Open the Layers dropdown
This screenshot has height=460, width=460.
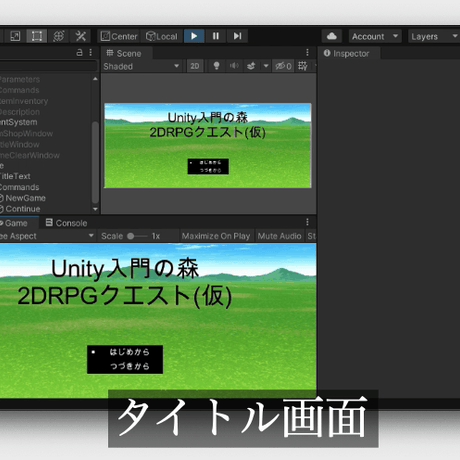coord(434,36)
